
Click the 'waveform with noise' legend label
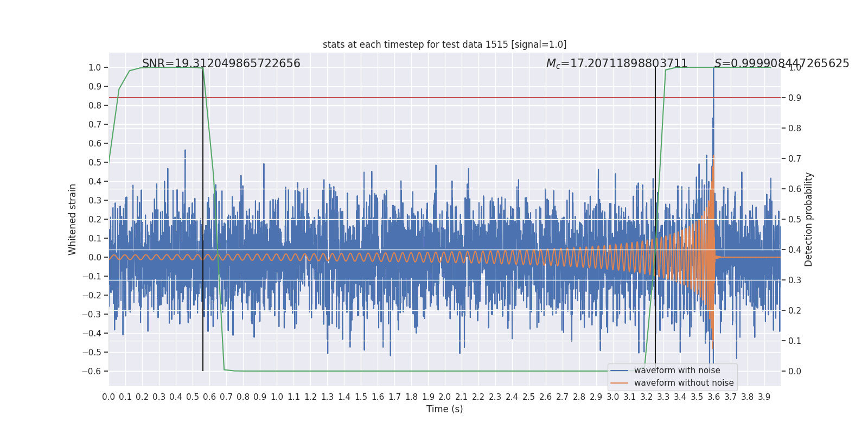676,371
